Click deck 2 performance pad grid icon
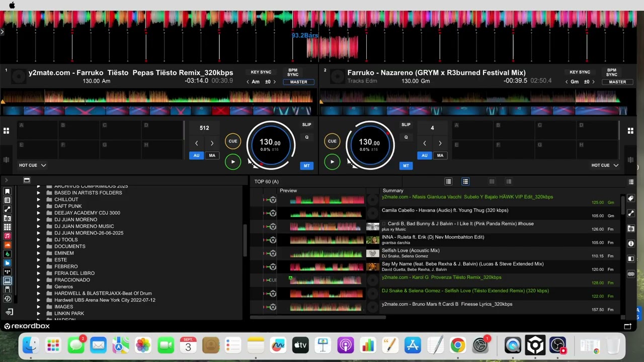 click(x=630, y=131)
